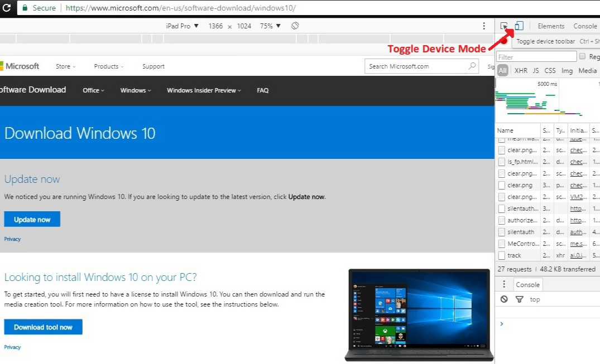Focus the Network Filter input field
The width and height of the screenshot is (600, 364).
pyautogui.click(x=536, y=57)
